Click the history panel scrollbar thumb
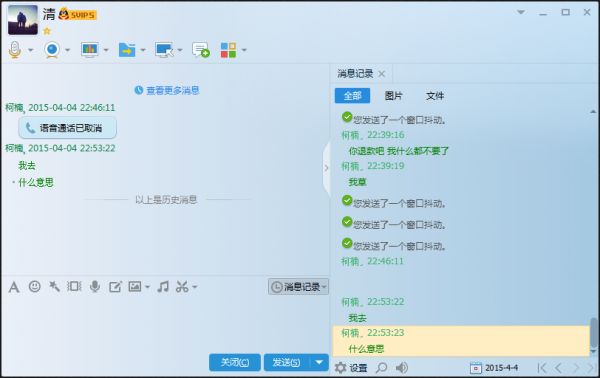 [x=593, y=331]
